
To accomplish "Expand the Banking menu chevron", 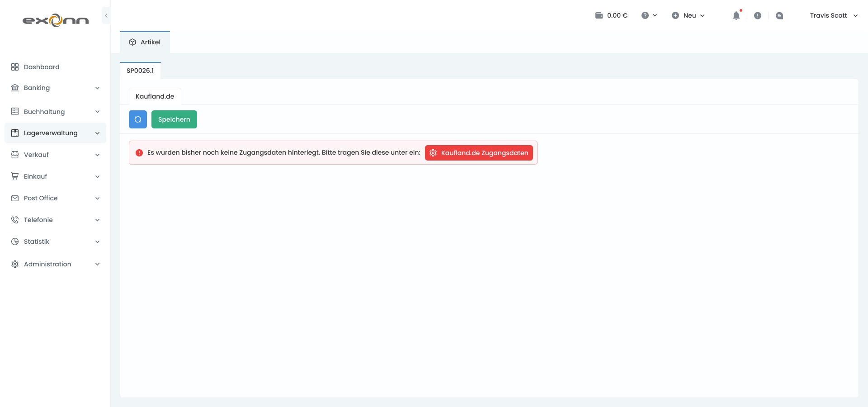I will (97, 88).
